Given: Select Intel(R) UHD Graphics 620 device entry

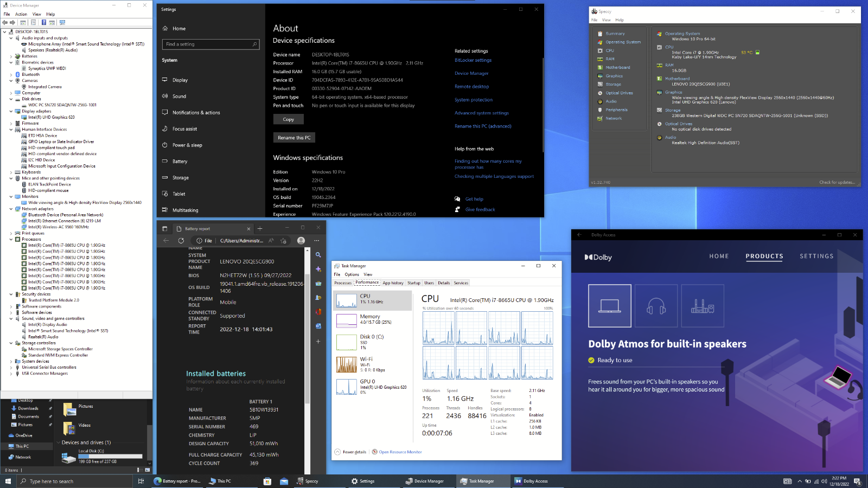Looking at the screenshot, I should point(52,117).
